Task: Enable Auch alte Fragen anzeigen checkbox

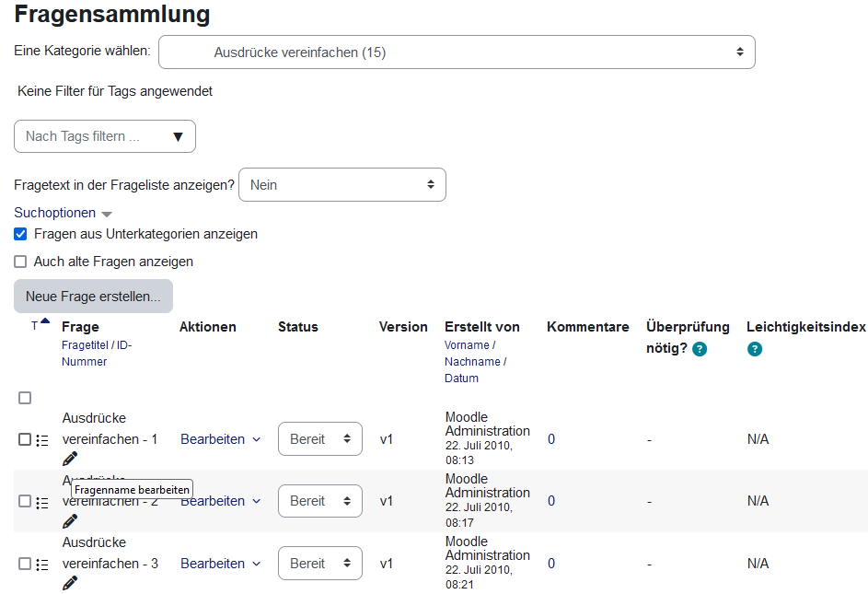Action: [x=20, y=262]
